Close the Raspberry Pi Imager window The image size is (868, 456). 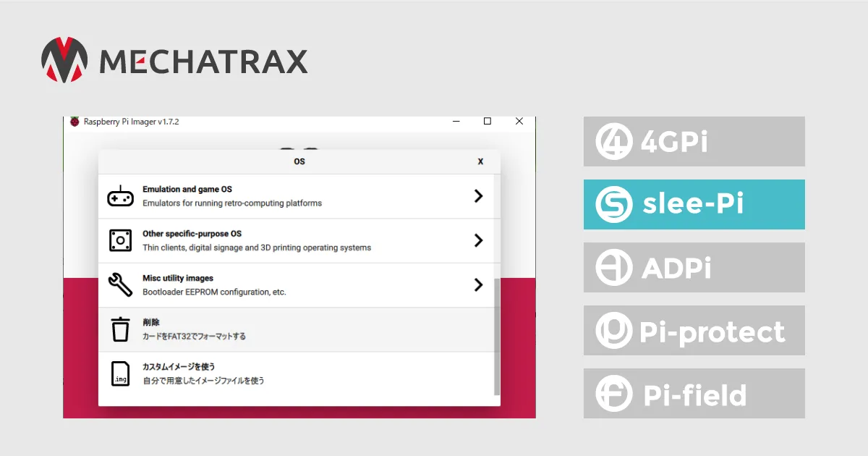click(519, 122)
